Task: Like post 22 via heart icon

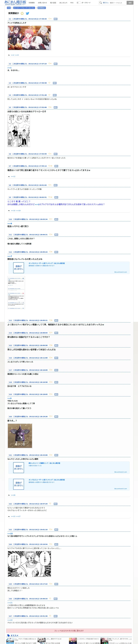Action: pyautogui.click(x=50, y=504)
